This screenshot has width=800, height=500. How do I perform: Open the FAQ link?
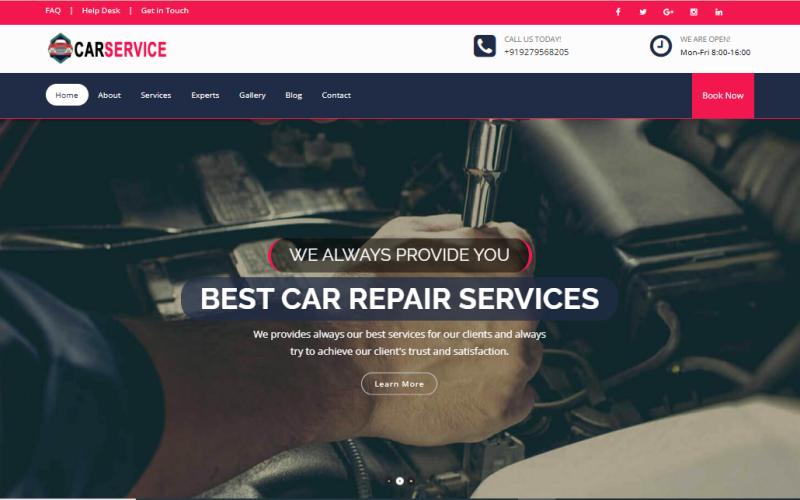(53, 10)
